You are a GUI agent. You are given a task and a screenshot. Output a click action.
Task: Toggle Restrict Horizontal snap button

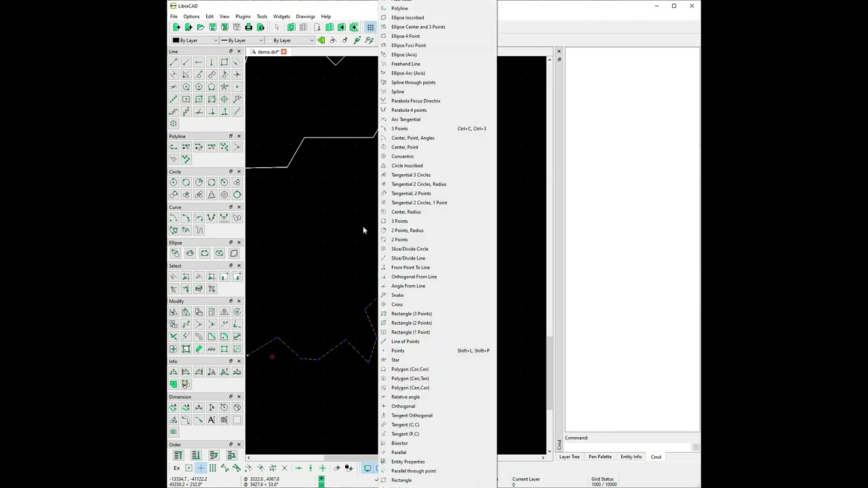click(298, 468)
